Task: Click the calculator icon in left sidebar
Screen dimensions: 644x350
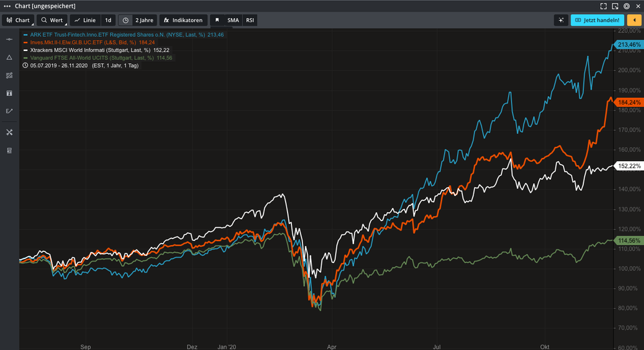Action: (9, 150)
